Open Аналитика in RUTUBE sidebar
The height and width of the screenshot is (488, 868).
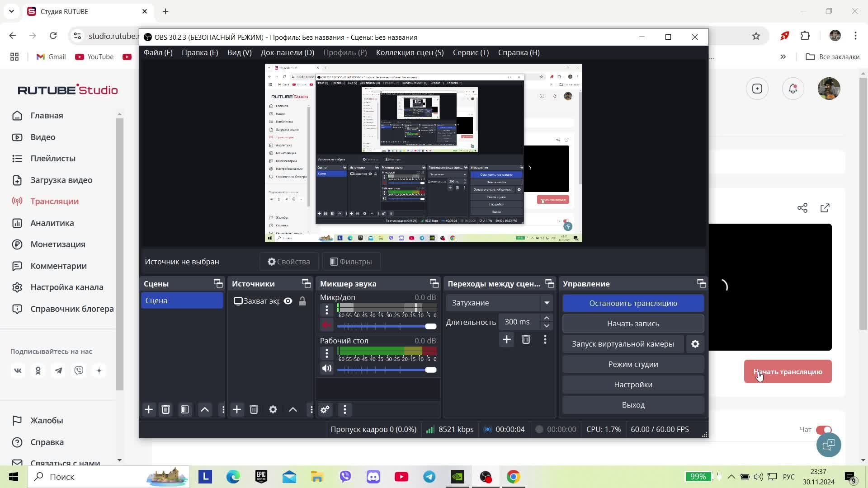pyautogui.click(x=52, y=223)
